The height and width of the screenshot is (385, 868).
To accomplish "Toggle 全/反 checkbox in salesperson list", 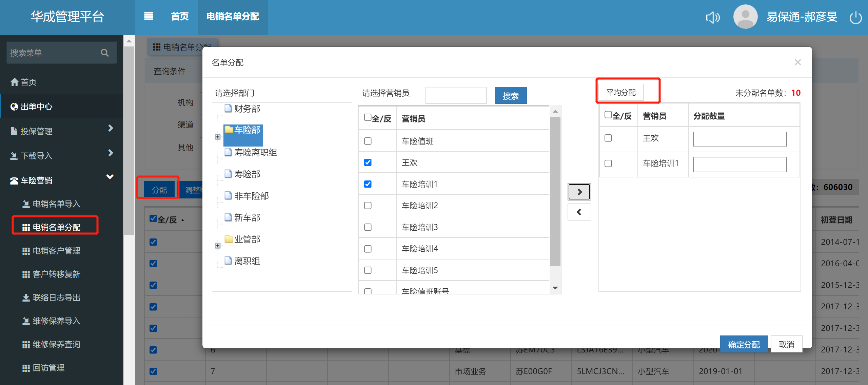I will [368, 118].
